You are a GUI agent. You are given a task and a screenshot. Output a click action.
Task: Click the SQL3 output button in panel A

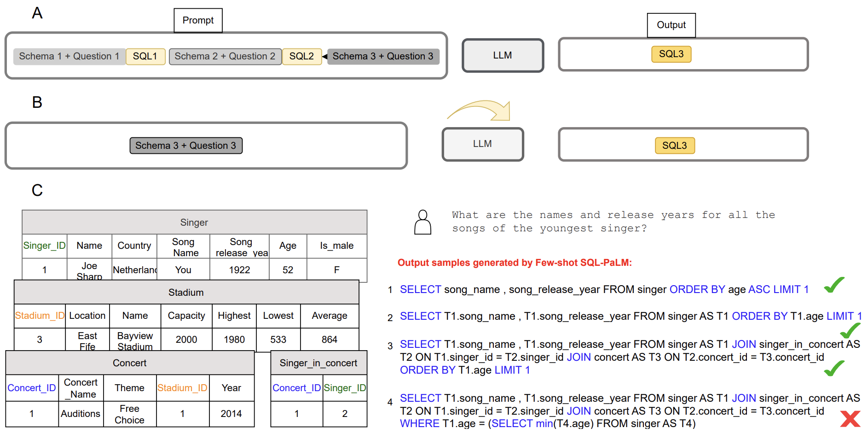point(671,54)
